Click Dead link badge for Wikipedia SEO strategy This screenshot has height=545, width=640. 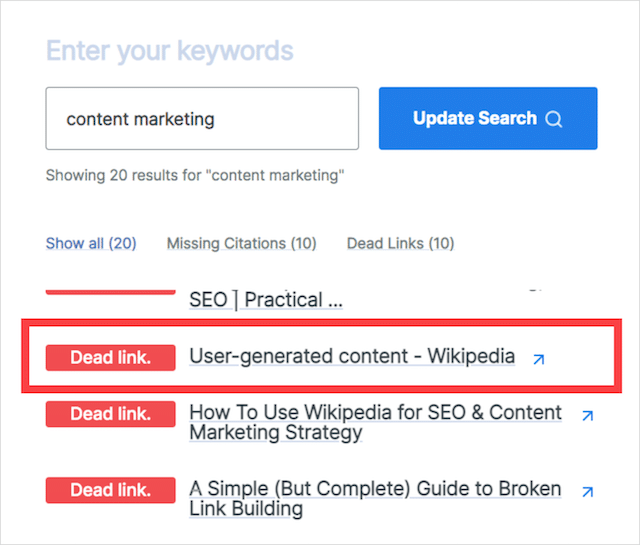[x=111, y=414]
